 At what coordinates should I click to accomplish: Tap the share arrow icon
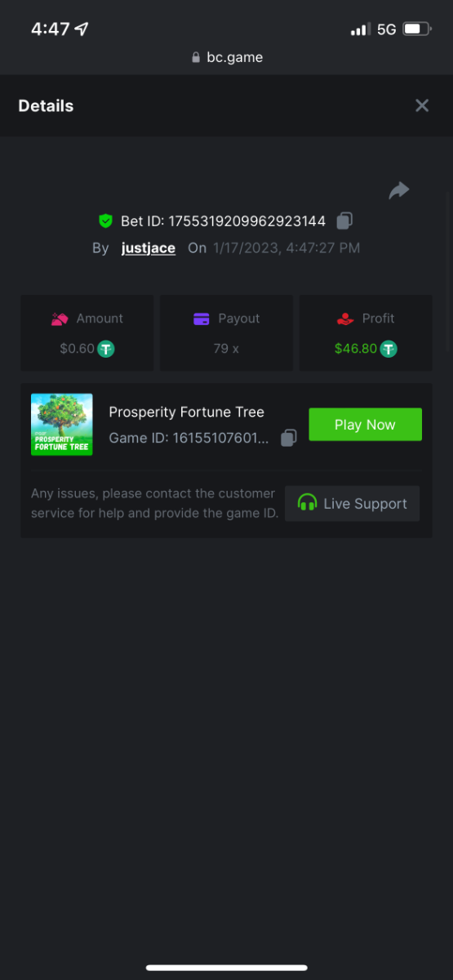click(x=399, y=191)
